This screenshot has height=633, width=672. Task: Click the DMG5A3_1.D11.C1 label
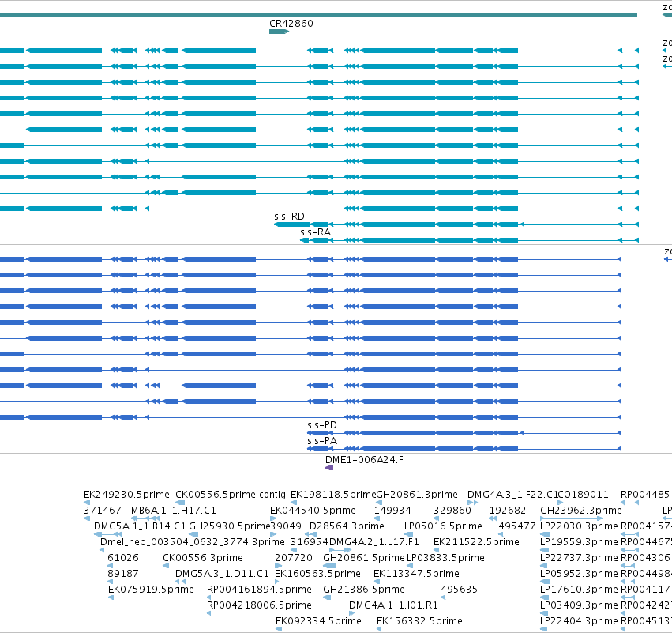[x=222, y=574]
